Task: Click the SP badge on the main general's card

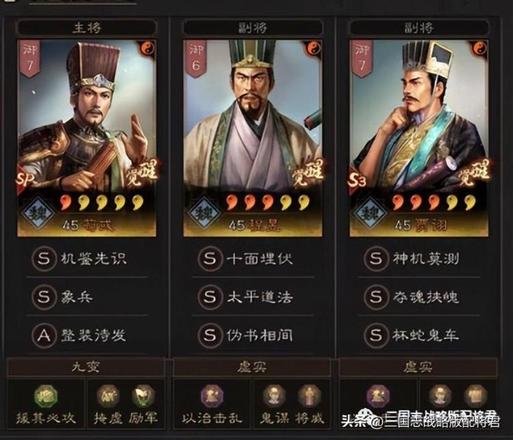Action: [26, 180]
